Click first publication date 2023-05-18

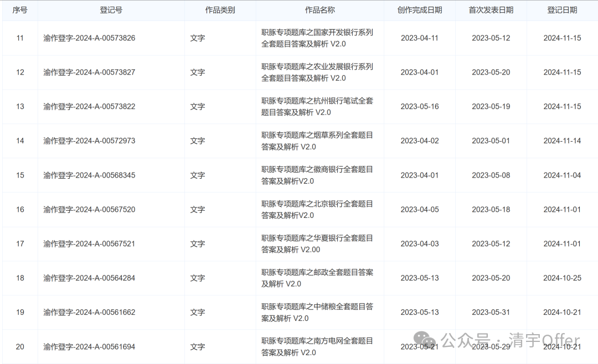point(491,210)
